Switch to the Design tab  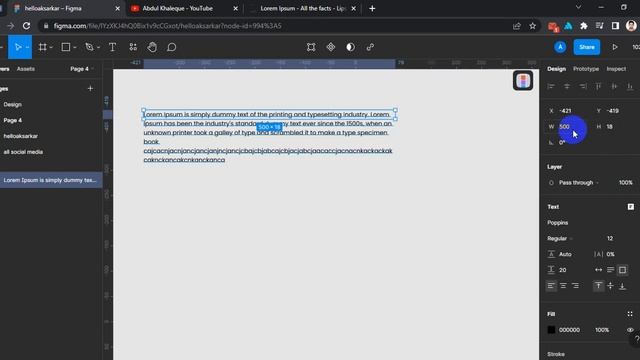click(556, 69)
